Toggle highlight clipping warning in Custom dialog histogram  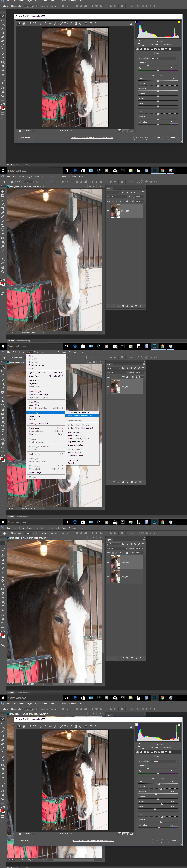click(179, 725)
